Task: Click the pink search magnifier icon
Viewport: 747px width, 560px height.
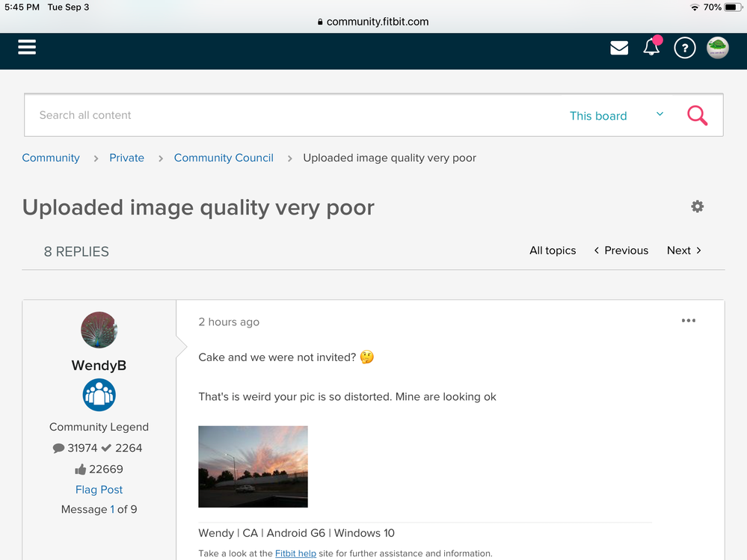Action: tap(697, 115)
